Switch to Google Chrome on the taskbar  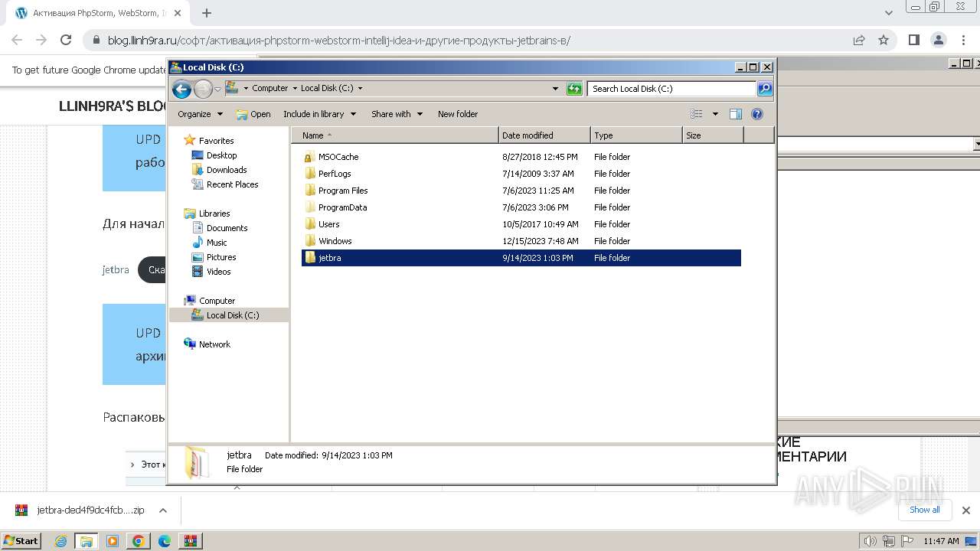[139, 541]
